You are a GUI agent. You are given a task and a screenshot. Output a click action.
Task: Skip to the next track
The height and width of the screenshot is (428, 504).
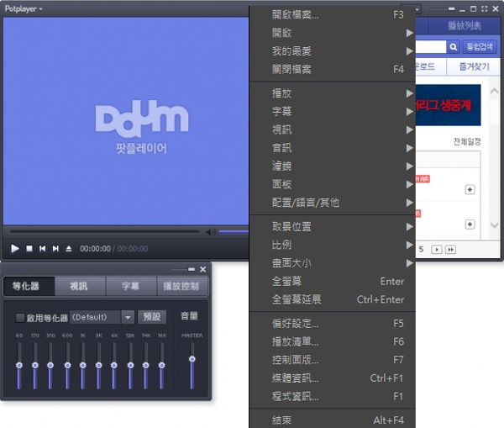[x=55, y=248]
